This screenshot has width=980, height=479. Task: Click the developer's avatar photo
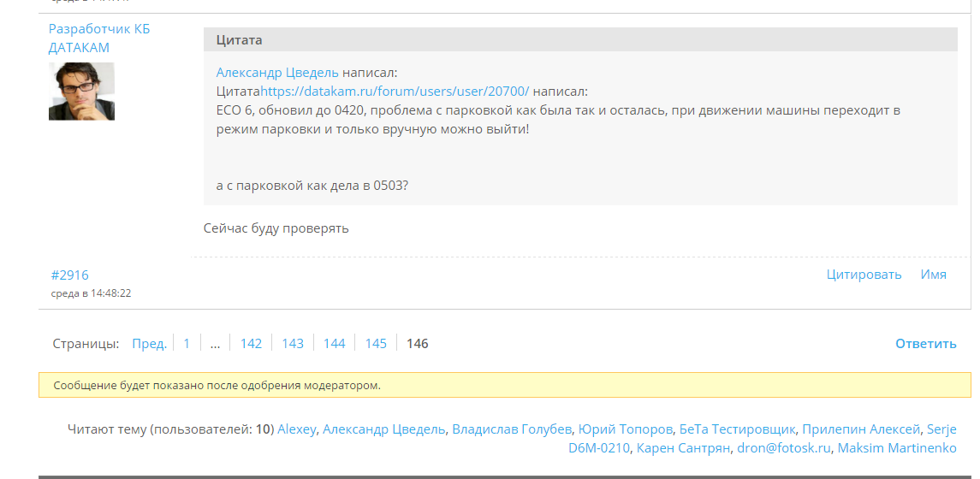click(x=81, y=92)
